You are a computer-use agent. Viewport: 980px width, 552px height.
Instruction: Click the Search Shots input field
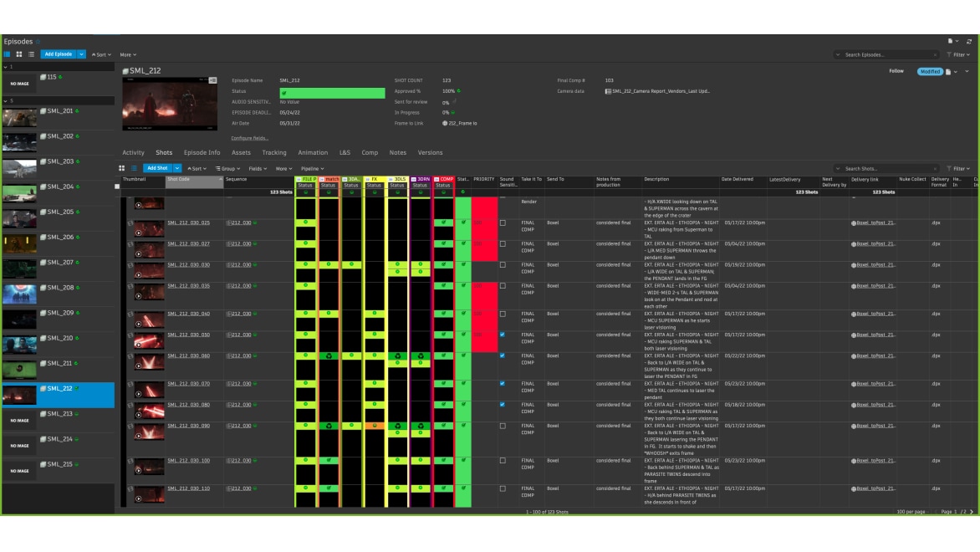pos(886,169)
